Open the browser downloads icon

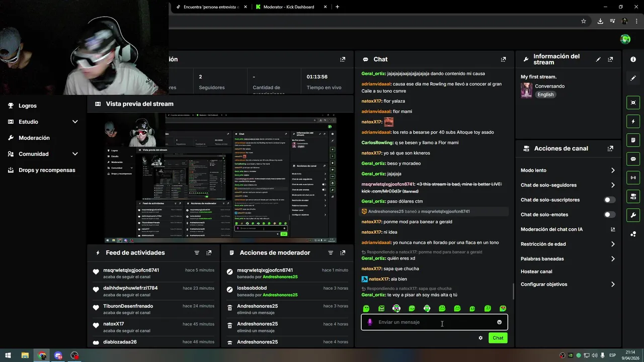600,21
